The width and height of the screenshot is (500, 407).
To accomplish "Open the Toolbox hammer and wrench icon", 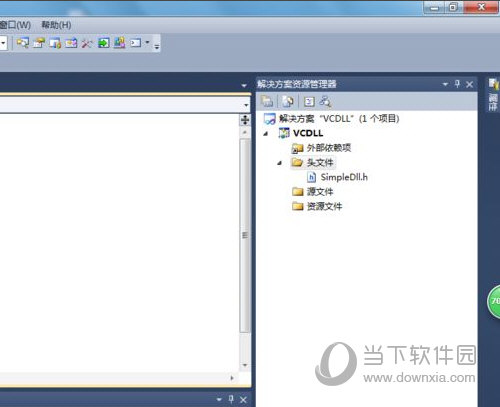I will click(87, 43).
